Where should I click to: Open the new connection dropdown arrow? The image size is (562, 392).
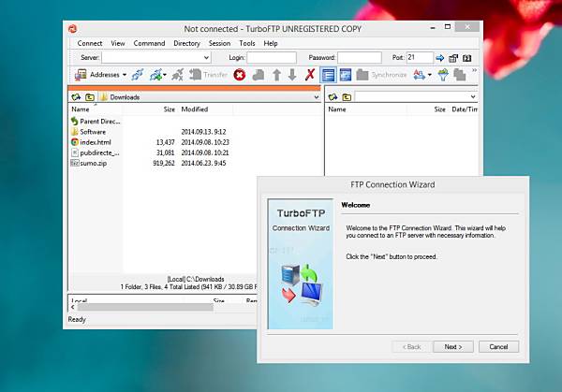point(165,75)
